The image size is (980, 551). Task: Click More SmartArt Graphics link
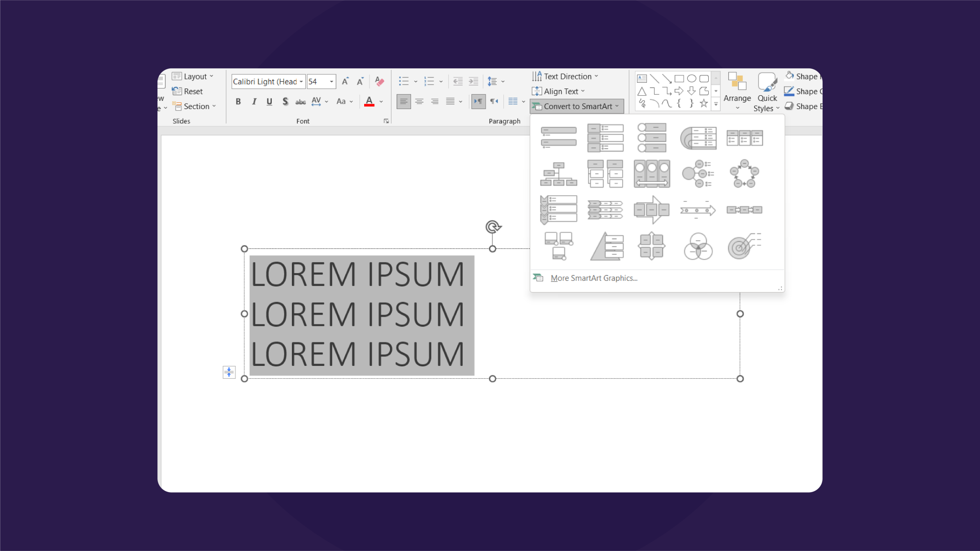[x=594, y=278]
